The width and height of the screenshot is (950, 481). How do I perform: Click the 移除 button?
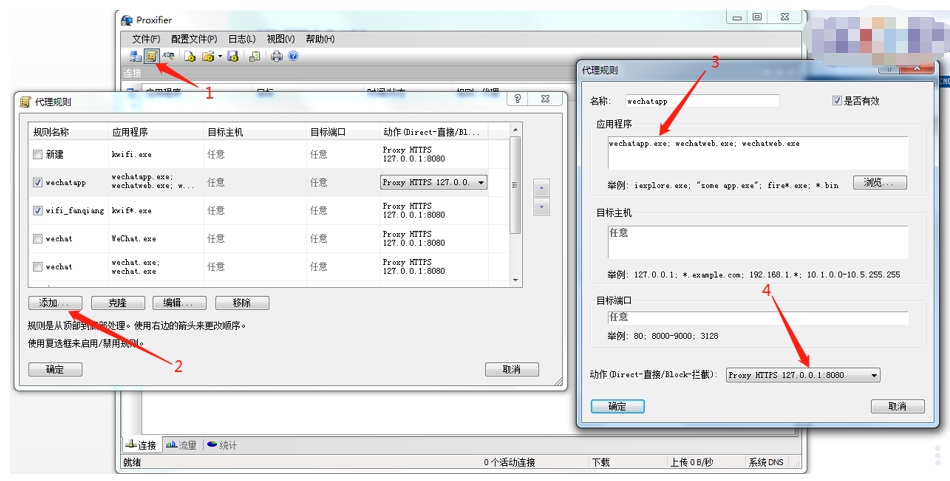242,302
